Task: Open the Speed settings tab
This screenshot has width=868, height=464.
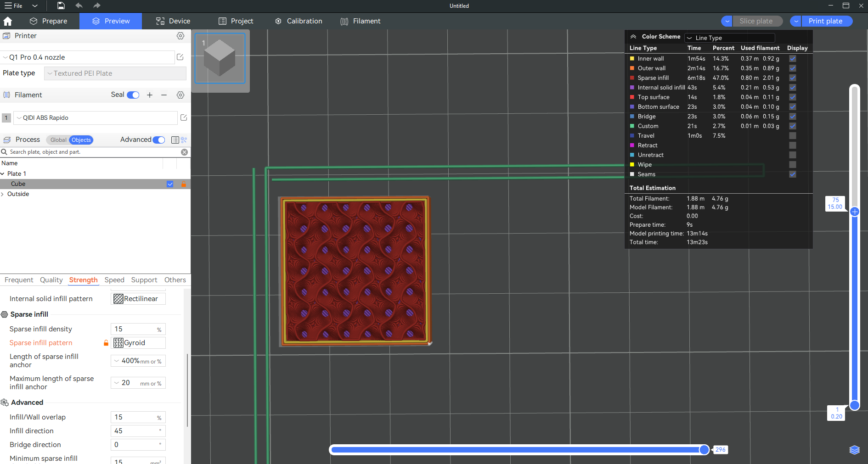Action: 114,280
